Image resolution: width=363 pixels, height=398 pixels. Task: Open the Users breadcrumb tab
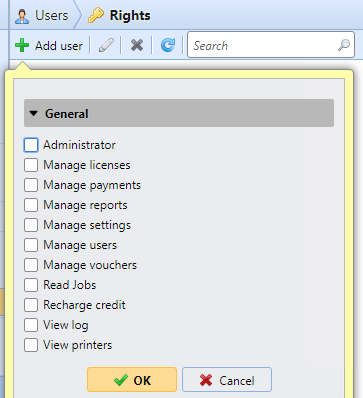[42, 16]
